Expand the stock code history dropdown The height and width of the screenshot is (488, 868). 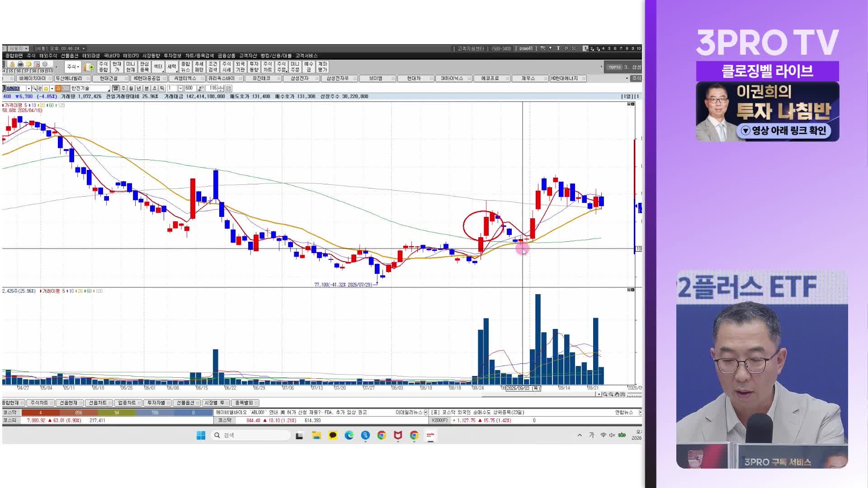click(29, 89)
